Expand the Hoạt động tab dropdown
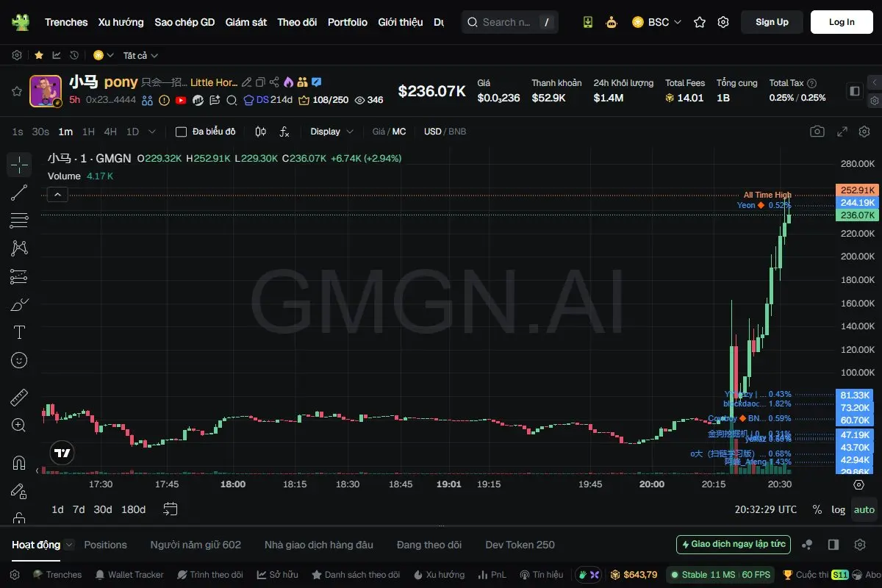The height and width of the screenshot is (588, 882). (70, 545)
